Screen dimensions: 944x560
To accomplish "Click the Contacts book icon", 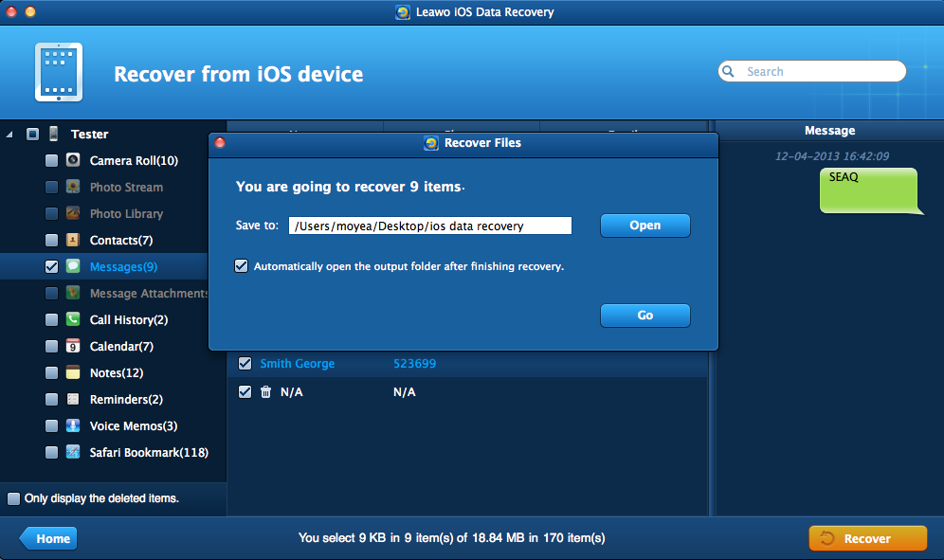I will [x=73, y=240].
